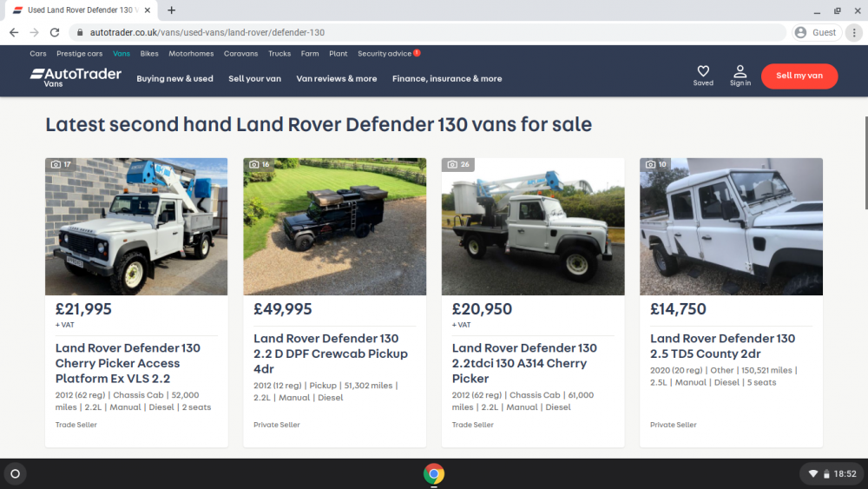Click the browser forward arrow
Screen dimensions: 868x489
pyautogui.click(x=35, y=32)
